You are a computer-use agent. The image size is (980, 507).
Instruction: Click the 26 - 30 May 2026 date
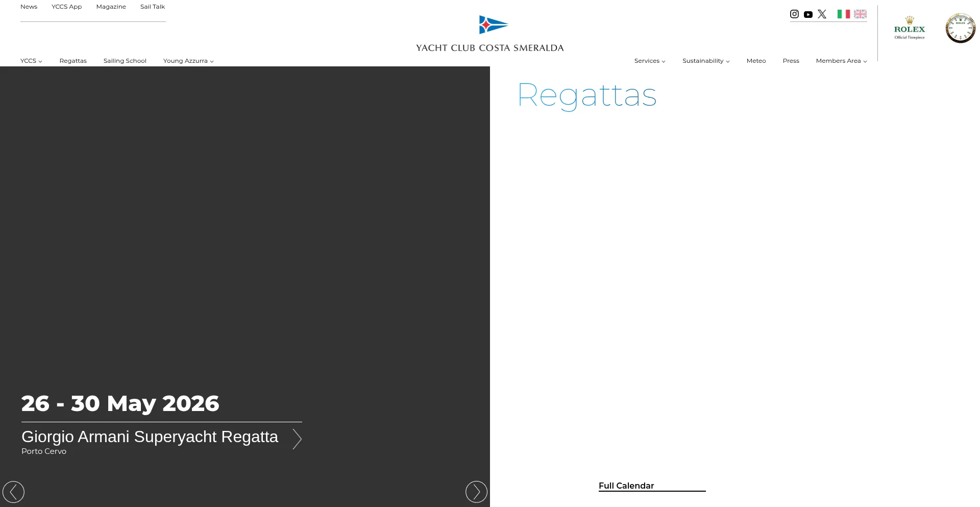[x=120, y=403]
